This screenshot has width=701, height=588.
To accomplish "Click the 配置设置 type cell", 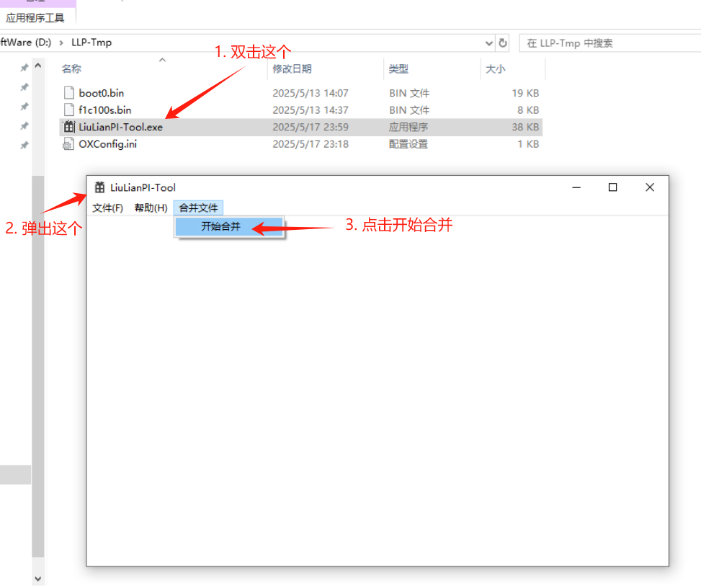I will pyautogui.click(x=408, y=144).
